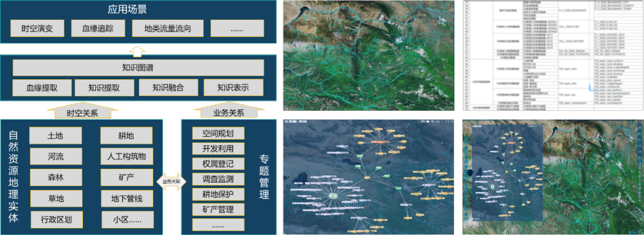Select the 权属登记 topic box

pyautogui.click(x=218, y=163)
